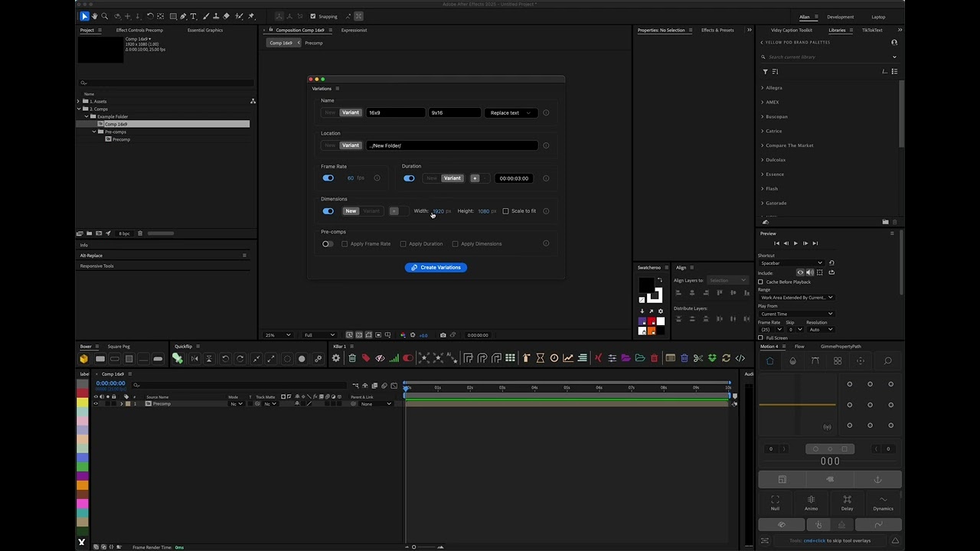Select the Hand tool in the toolbar
The height and width of the screenshot is (551, 980).
point(95,16)
